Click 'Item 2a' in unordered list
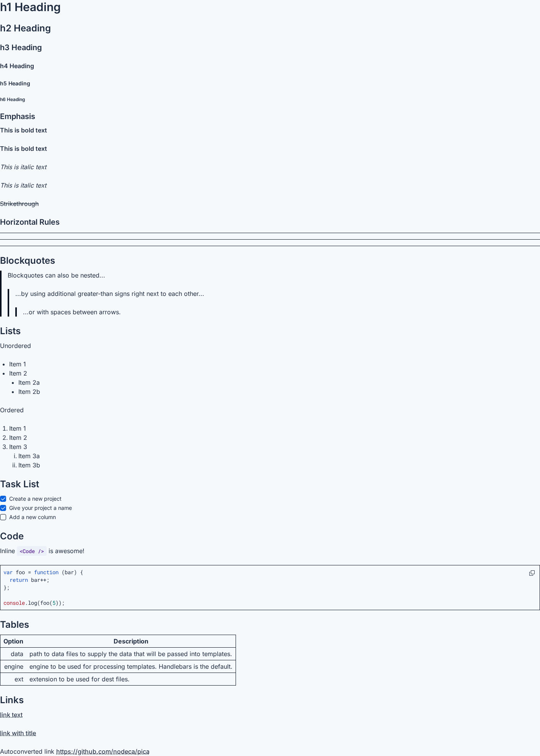Image resolution: width=540 pixels, height=756 pixels. pos(29,382)
